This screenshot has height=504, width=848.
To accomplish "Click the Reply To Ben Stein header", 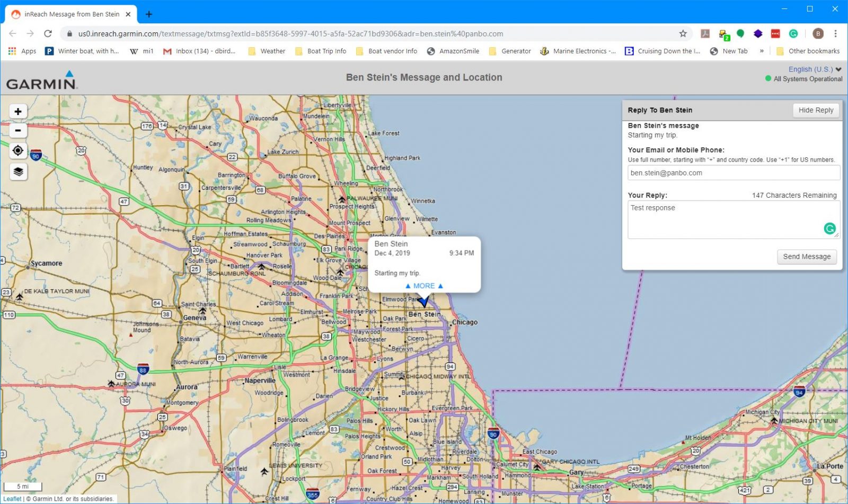I will tap(660, 110).
